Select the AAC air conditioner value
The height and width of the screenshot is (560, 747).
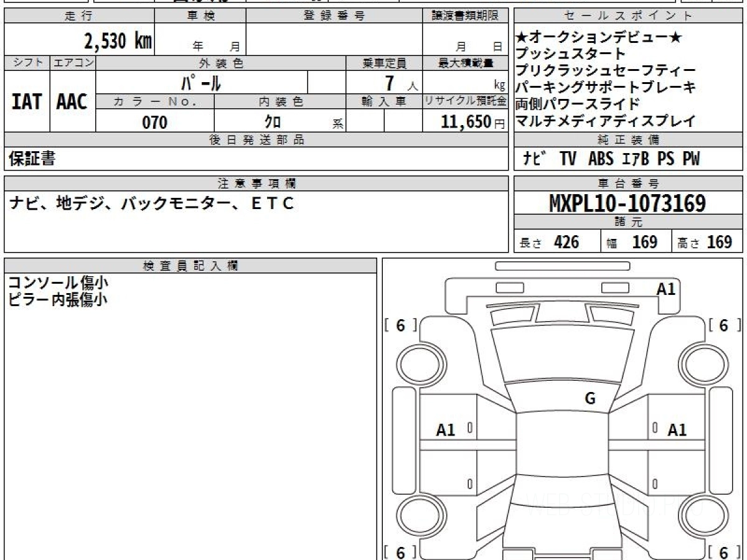pyautogui.click(x=72, y=102)
